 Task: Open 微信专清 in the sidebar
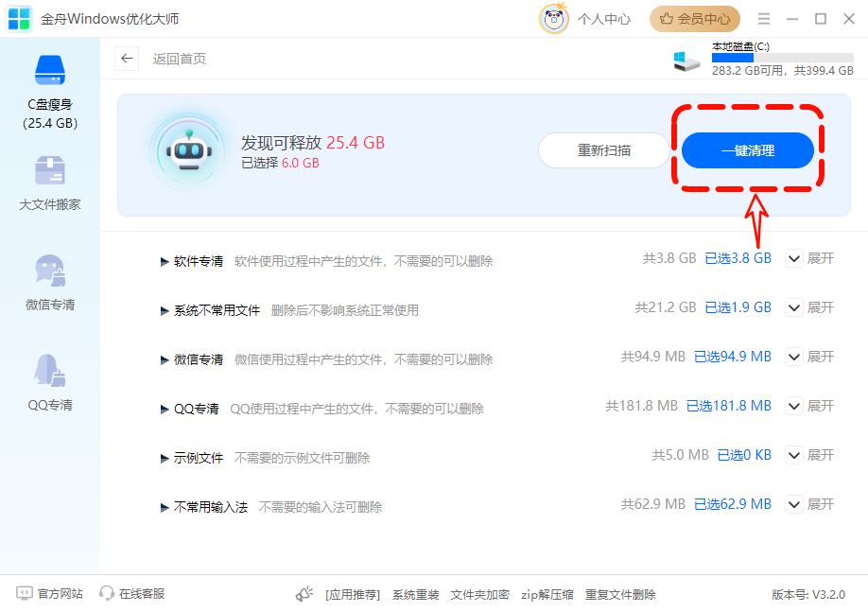[x=50, y=283]
